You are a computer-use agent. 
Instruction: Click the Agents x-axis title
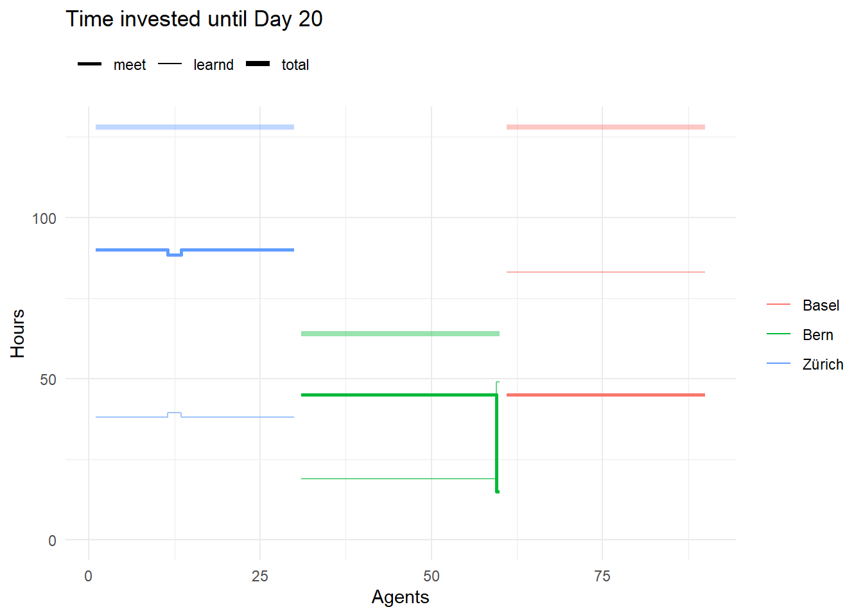click(400, 597)
